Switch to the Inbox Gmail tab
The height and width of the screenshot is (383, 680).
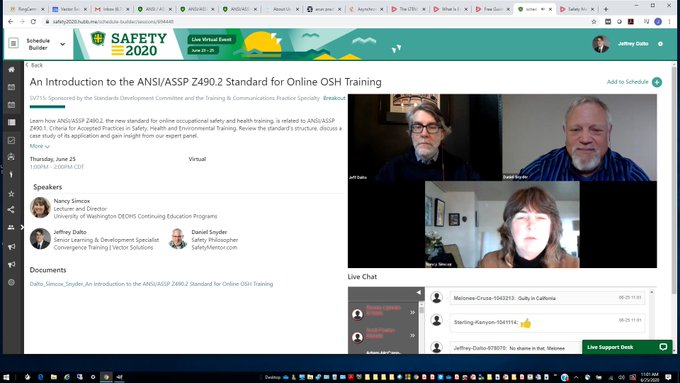[111, 9]
